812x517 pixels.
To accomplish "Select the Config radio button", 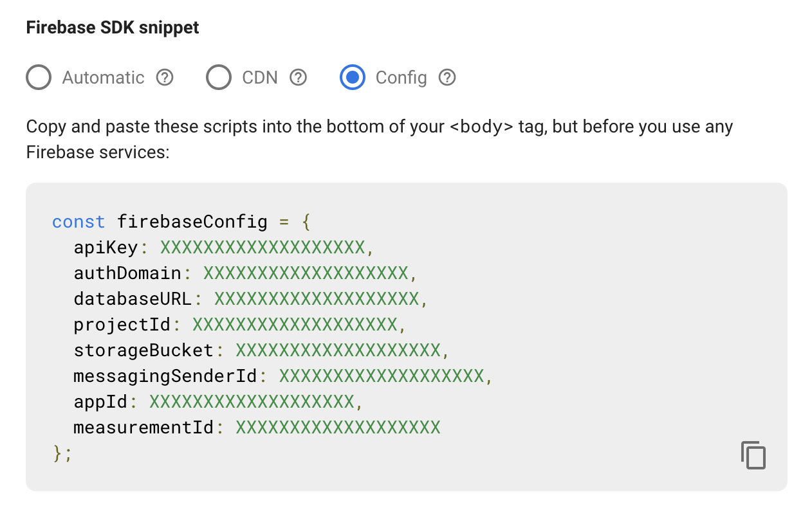I will (x=353, y=78).
